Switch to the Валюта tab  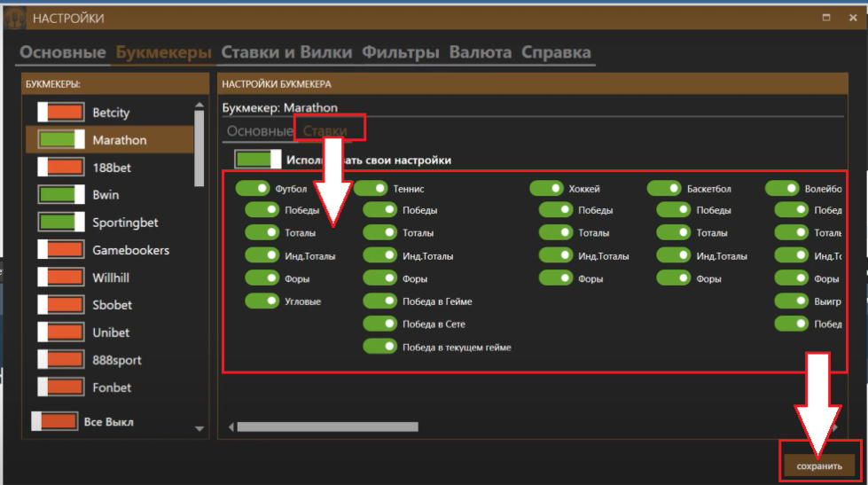click(480, 52)
